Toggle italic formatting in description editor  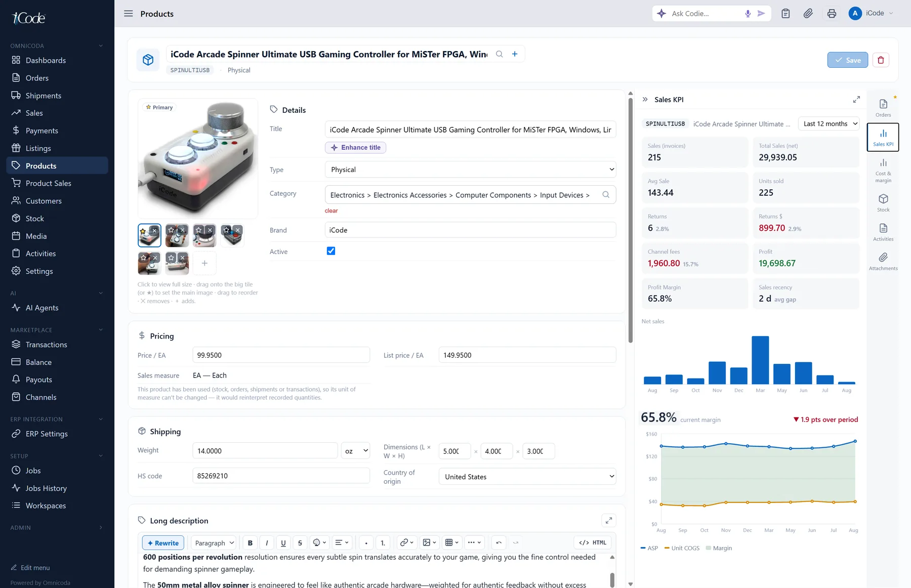coord(267,542)
